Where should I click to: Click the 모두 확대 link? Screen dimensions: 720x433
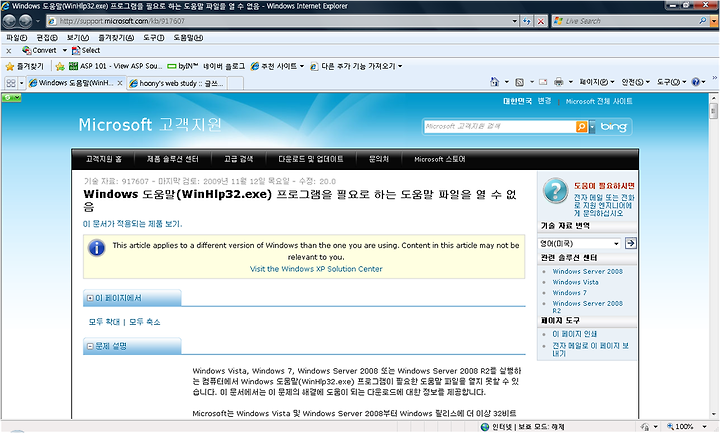pyautogui.click(x=104, y=322)
